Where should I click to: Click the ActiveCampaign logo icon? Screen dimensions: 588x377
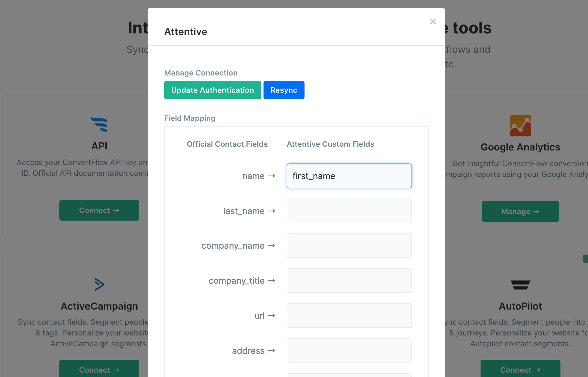(99, 284)
